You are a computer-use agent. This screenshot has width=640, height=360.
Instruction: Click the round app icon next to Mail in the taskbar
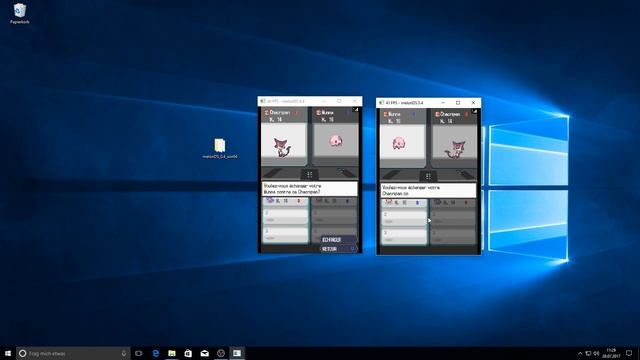pyautogui.click(x=221, y=353)
